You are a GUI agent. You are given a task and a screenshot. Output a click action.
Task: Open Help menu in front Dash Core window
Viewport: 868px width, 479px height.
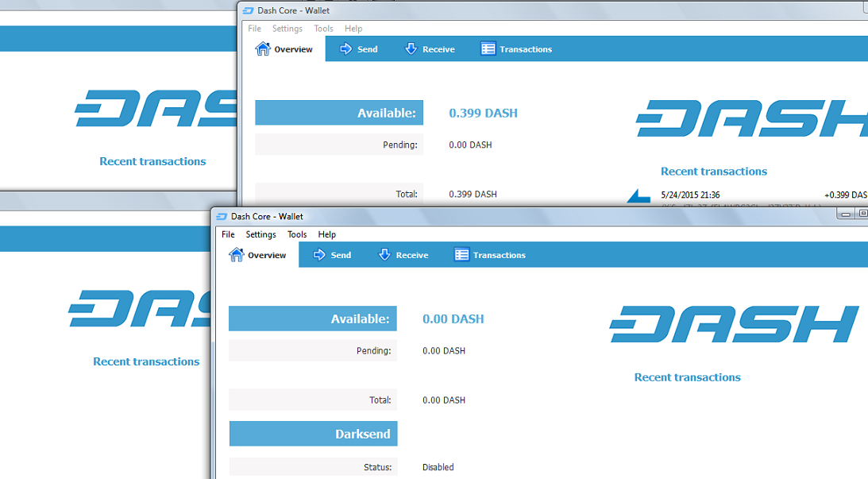pos(326,234)
